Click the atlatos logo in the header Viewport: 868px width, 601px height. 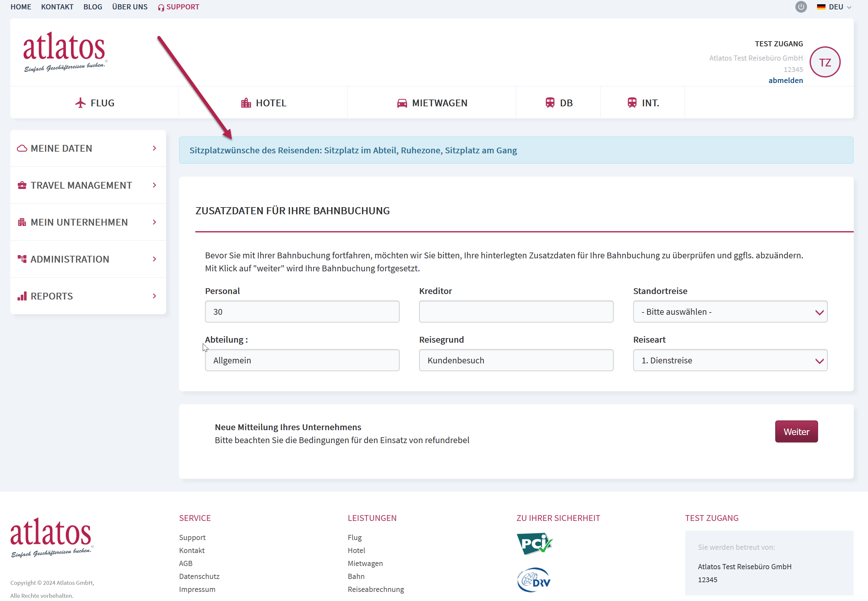click(x=65, y=52)
